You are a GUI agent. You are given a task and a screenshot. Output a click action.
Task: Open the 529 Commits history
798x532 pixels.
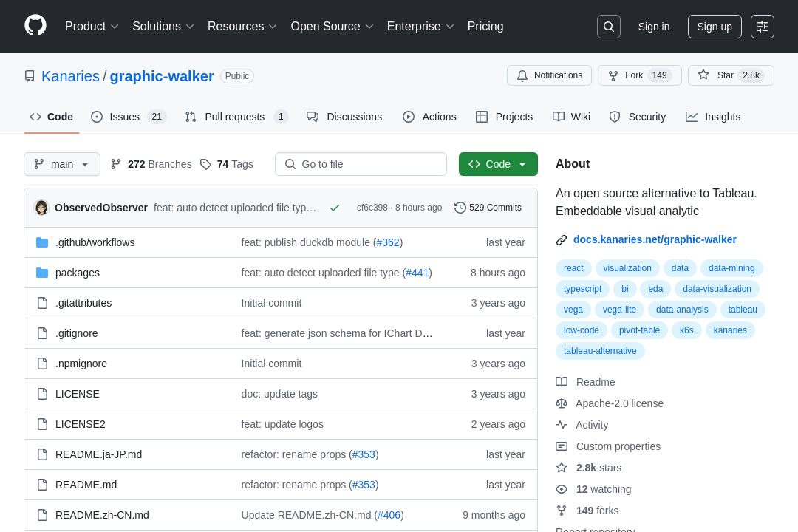point(488,208)
